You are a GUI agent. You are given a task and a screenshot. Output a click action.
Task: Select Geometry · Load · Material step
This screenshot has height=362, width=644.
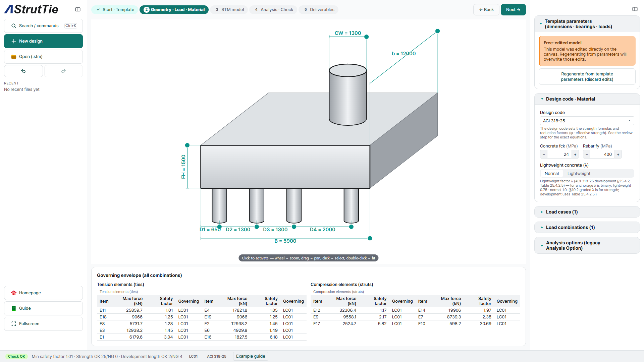click(x=174, y=10)
